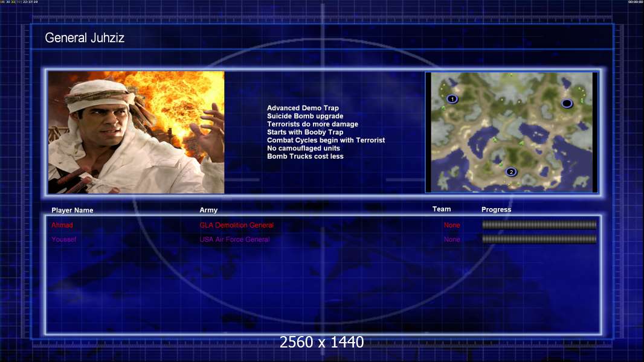Click 'Starts with Booby Trap' text

[305, 132]
